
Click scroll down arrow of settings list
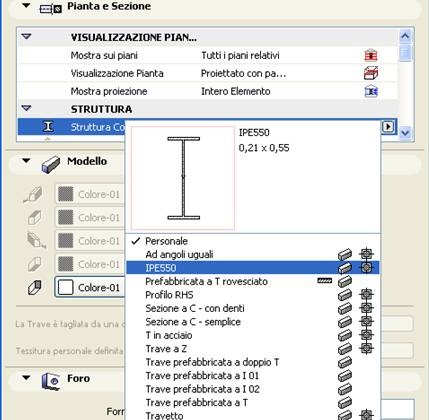[405, 133]
